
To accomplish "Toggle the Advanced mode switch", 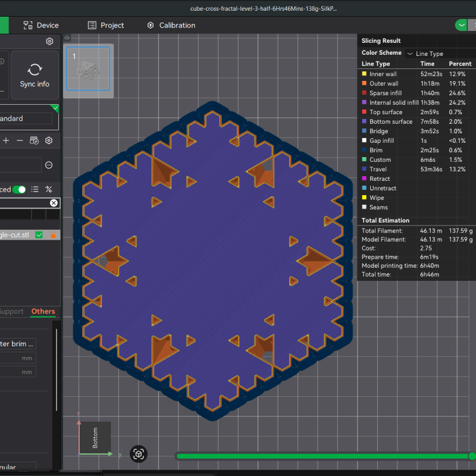I will (x=18, y=189).
